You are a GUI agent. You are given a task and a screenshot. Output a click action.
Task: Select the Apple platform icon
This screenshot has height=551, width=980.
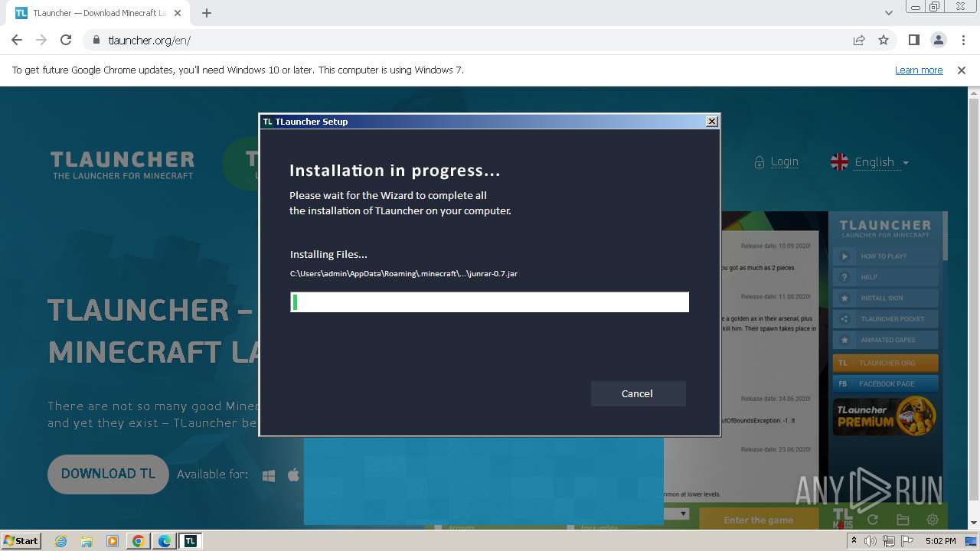click(293, 475)
